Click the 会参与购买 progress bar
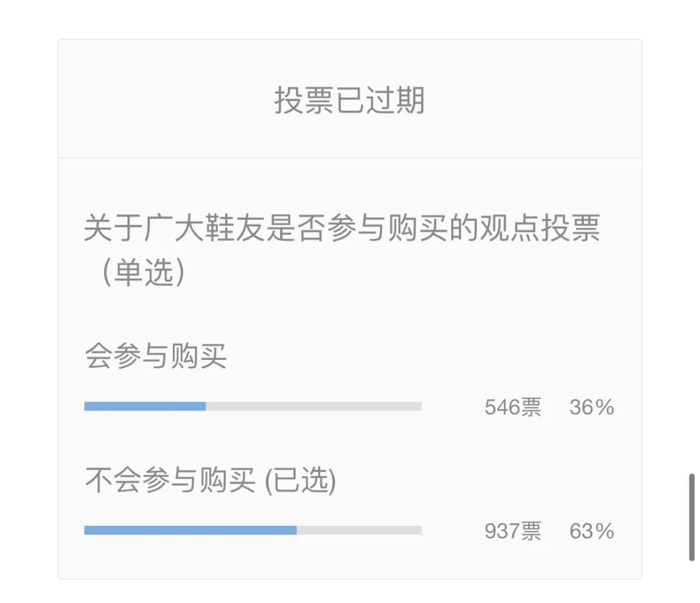Screen dimensions: 700x603 tap(253, 406)
